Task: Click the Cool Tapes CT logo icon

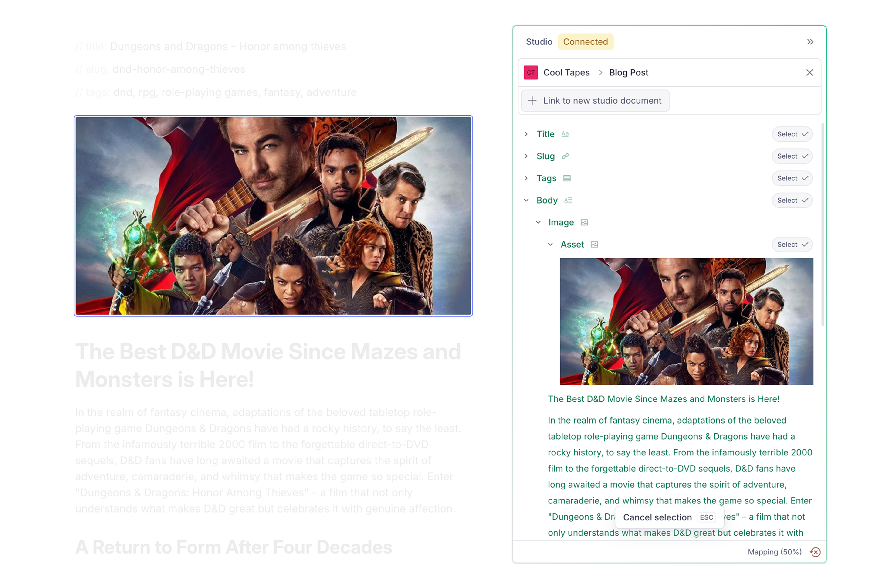Action: [x=530, y=72]
